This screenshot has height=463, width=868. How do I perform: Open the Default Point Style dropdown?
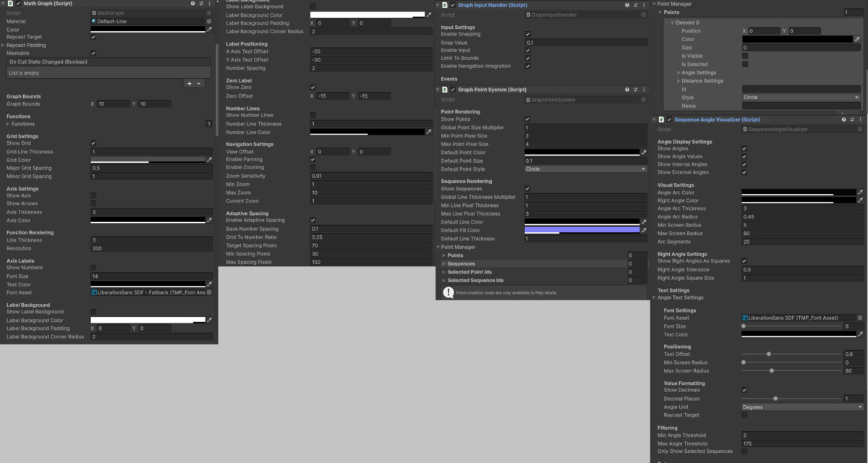[x=585, y=169]
